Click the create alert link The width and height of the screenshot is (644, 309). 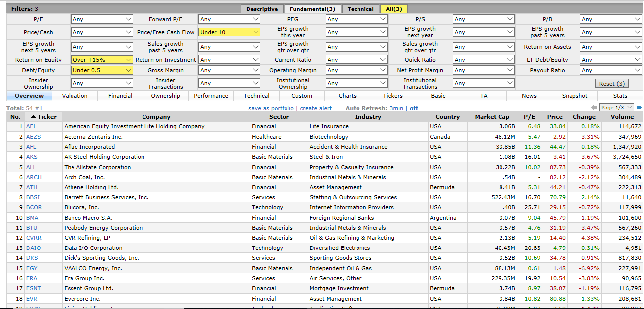click(316, 108)
